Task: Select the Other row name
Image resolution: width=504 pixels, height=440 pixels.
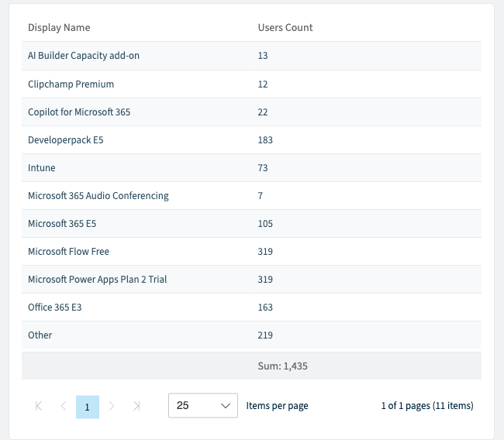Action: [x=40, y=335]
